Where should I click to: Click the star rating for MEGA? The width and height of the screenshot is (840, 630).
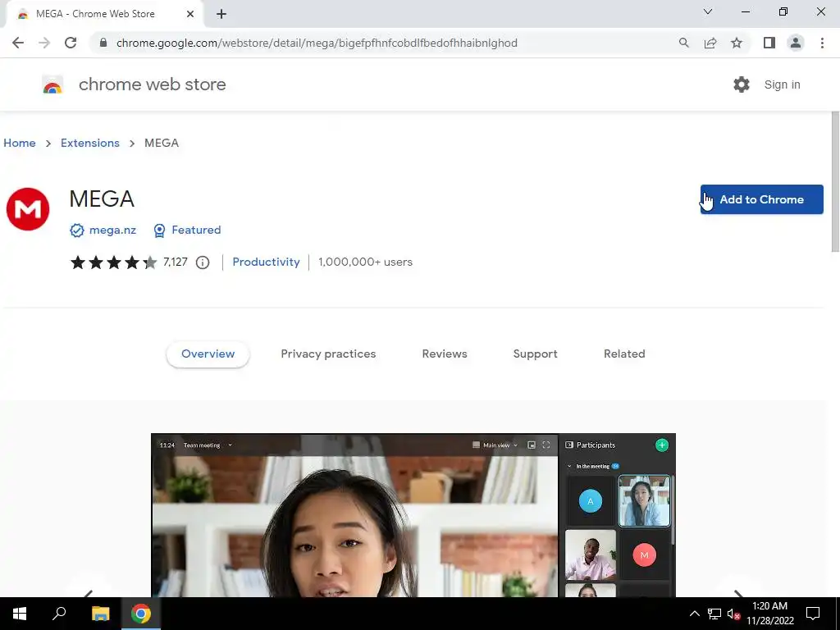pos(113,262)
